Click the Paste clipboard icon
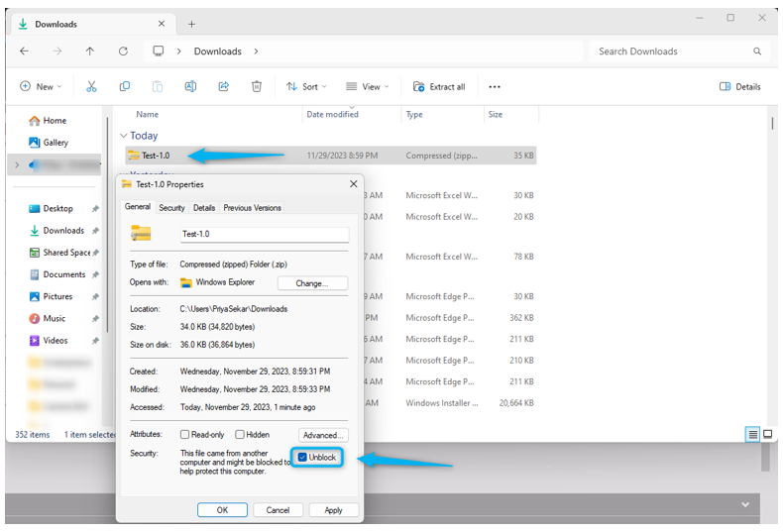 pyautogui.click(x=158, y=87)
